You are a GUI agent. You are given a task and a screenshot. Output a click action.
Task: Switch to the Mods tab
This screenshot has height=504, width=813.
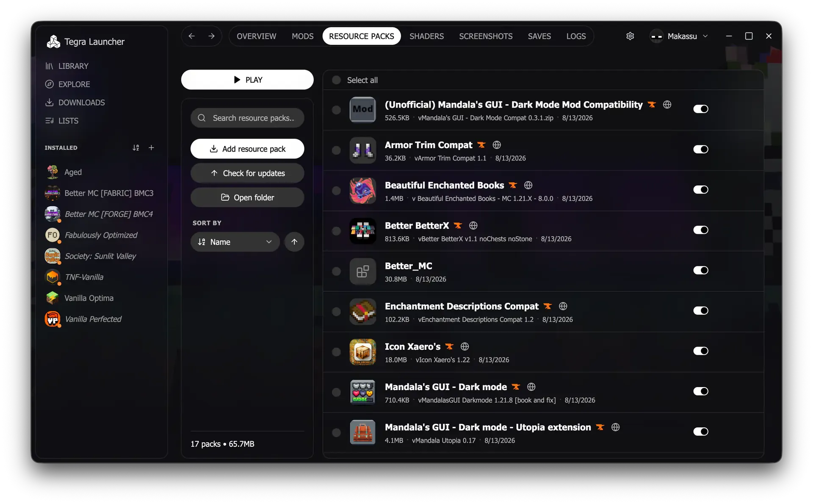[302, 36]
